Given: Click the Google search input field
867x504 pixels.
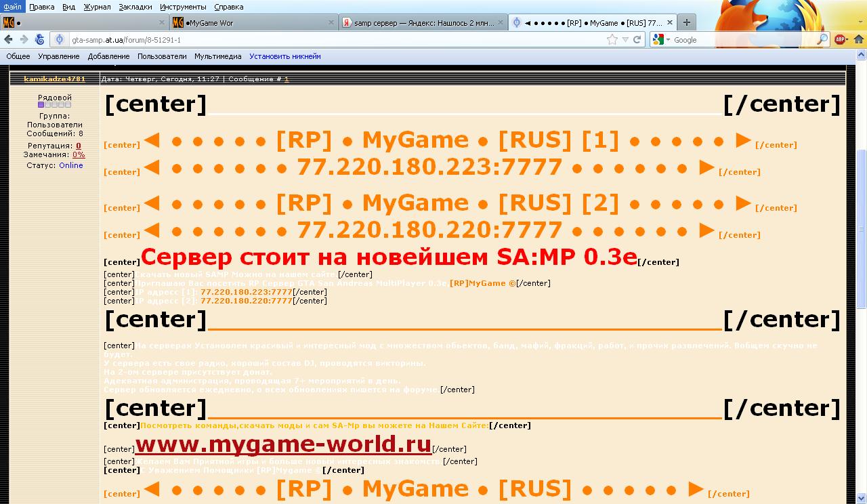Looking at the screenshot, I should click(x=744, y=40).
